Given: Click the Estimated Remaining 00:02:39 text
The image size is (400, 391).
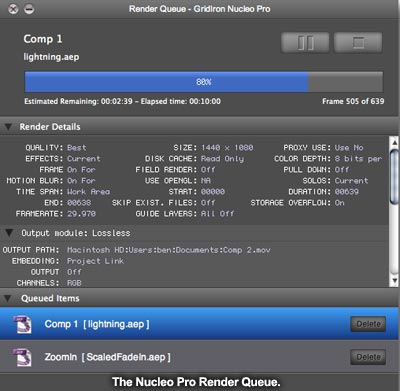Looking at the screenshot, I should [x=78, y=101].
